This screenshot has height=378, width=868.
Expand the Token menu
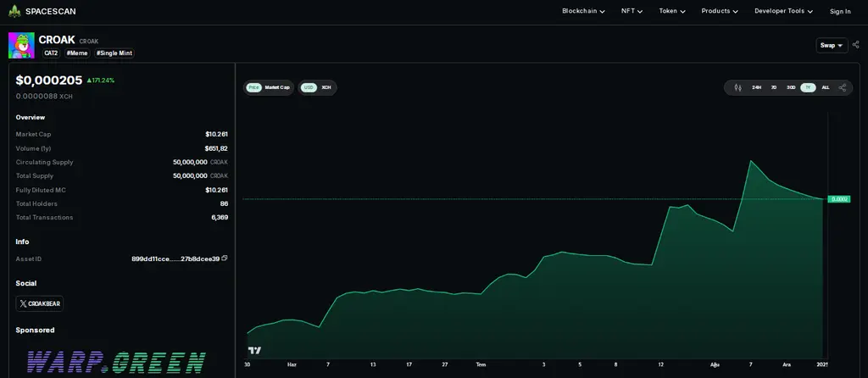[672, 11]
